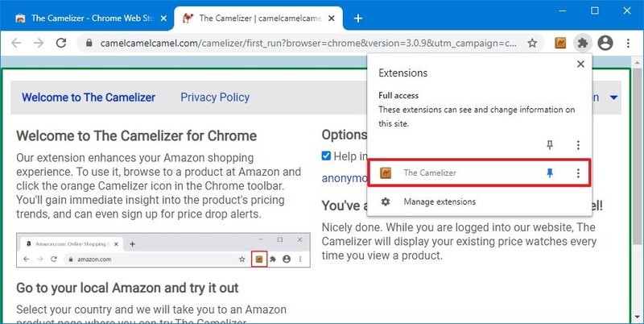644x324 pixels.
Task: Open Chrome's main three-dot menu
Action: [x=628, y=43]
